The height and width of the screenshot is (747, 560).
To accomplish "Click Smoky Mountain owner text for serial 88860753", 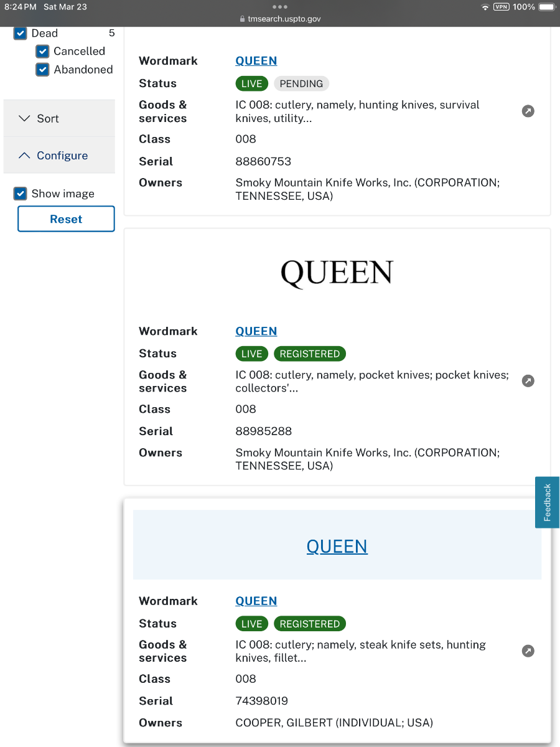I will 368,189.
